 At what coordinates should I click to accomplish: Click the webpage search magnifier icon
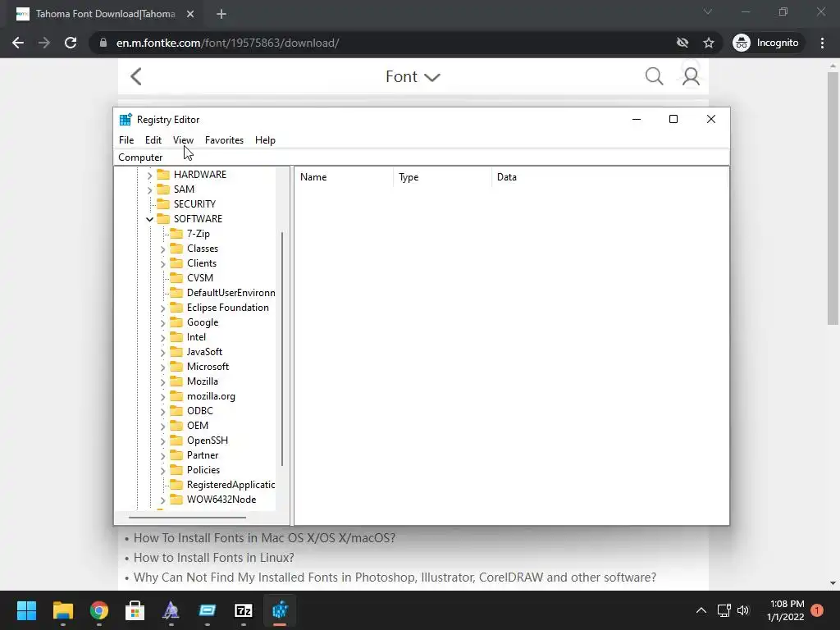pyautogui.click(x=654, y=76)
